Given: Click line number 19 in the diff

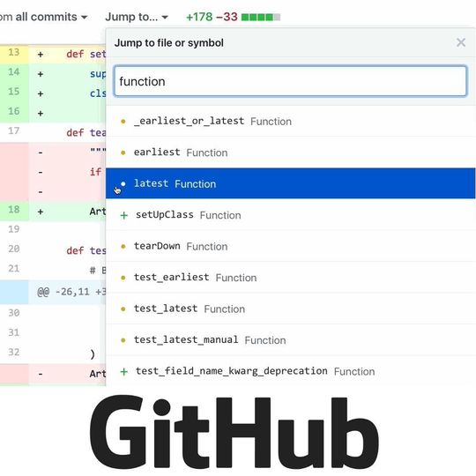Looking at the screenshot, I should tap(14, 229).
